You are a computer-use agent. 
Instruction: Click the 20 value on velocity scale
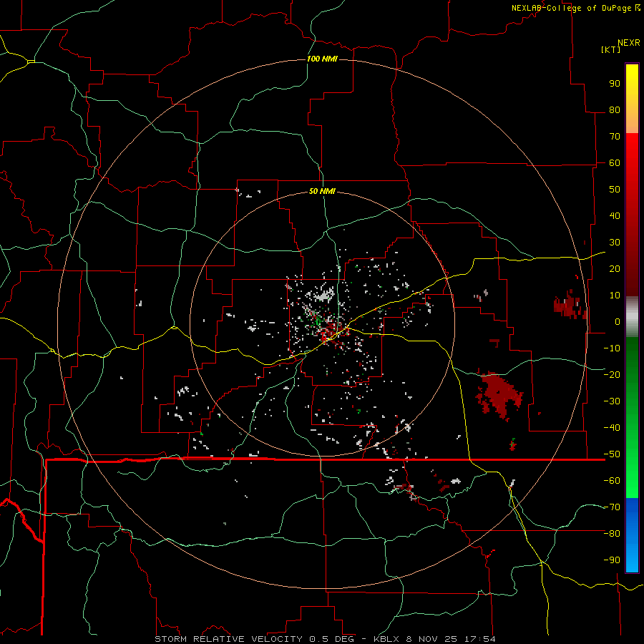point(615,268)
